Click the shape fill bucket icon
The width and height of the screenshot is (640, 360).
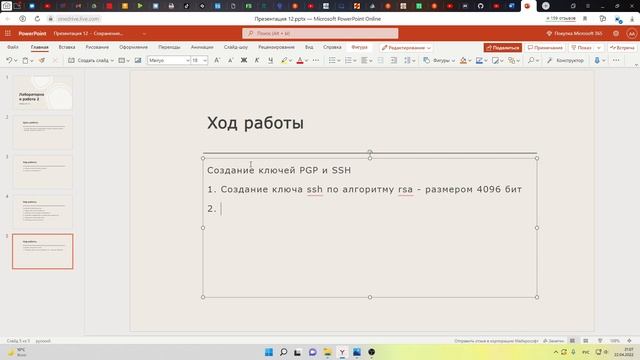pyautogui.click(x=463, y=60)
